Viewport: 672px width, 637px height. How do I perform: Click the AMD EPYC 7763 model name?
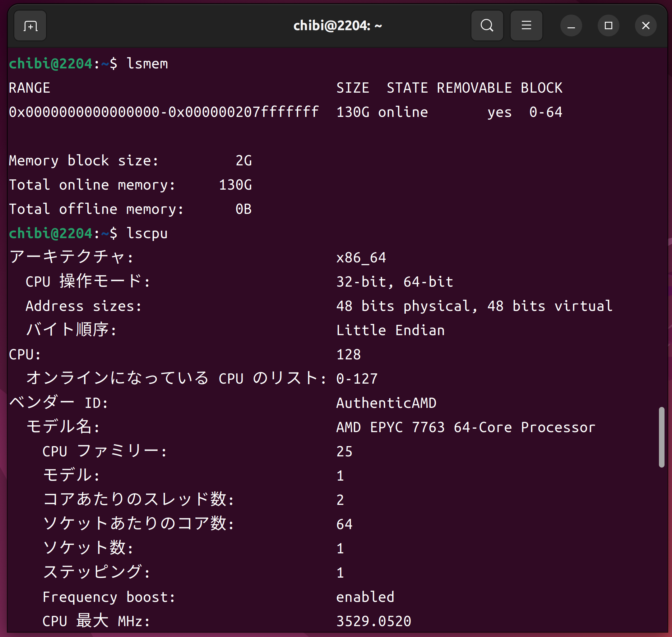465,427
